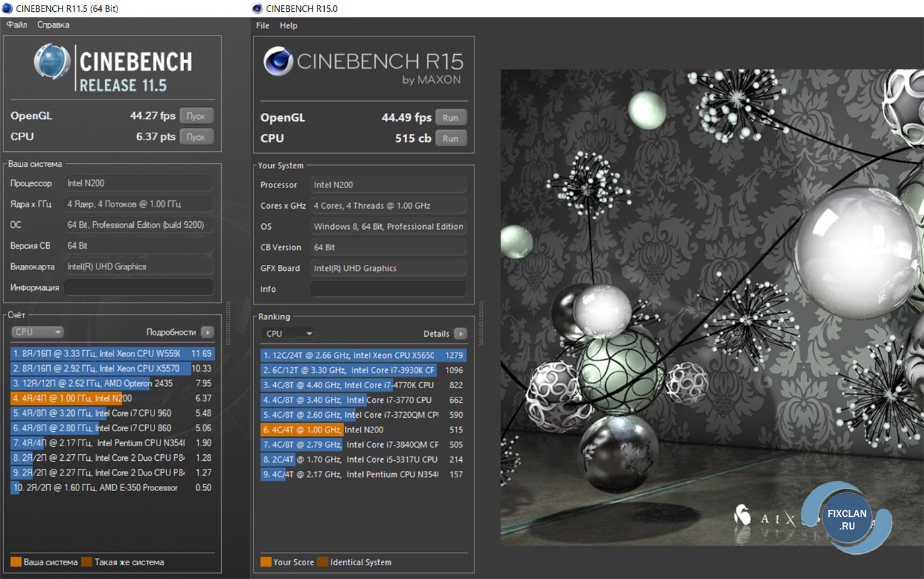Click the R15 side panel splitter handle

pos(481,323)
